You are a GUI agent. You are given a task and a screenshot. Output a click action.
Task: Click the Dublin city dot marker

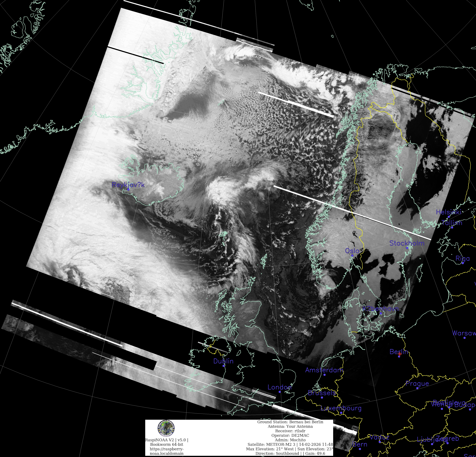pyautogui.click(x=224, y=366)
